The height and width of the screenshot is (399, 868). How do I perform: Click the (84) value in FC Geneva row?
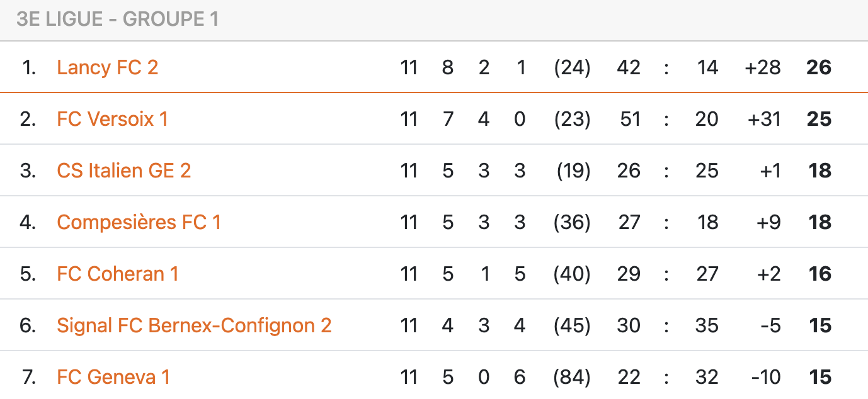(x=572, y=377)
